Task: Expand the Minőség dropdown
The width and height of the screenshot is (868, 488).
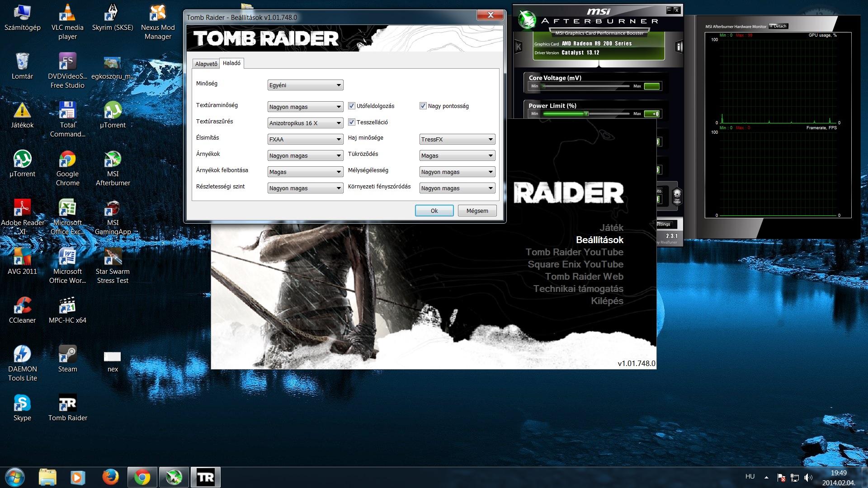Action: (x=305, y=85)
